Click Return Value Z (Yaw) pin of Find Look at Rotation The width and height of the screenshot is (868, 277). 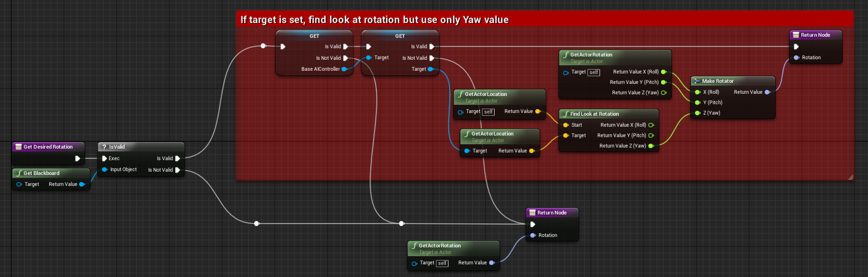(651, 146)
